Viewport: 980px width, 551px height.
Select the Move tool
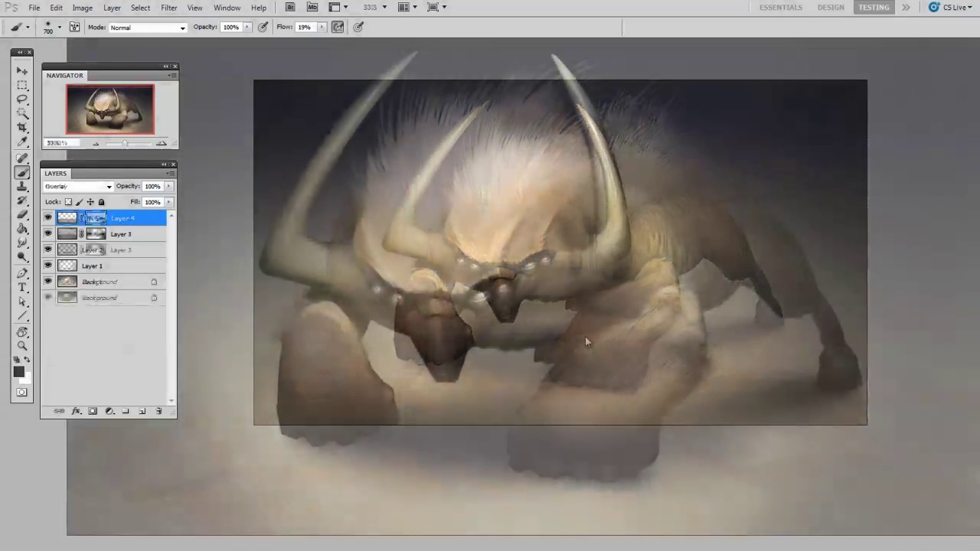coord(22,70)
